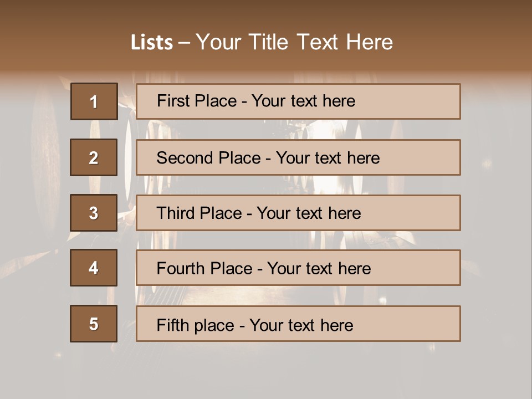Click "Your Title Text Here" in the heading
Screen dimensions: 532x399
(294, 42)
